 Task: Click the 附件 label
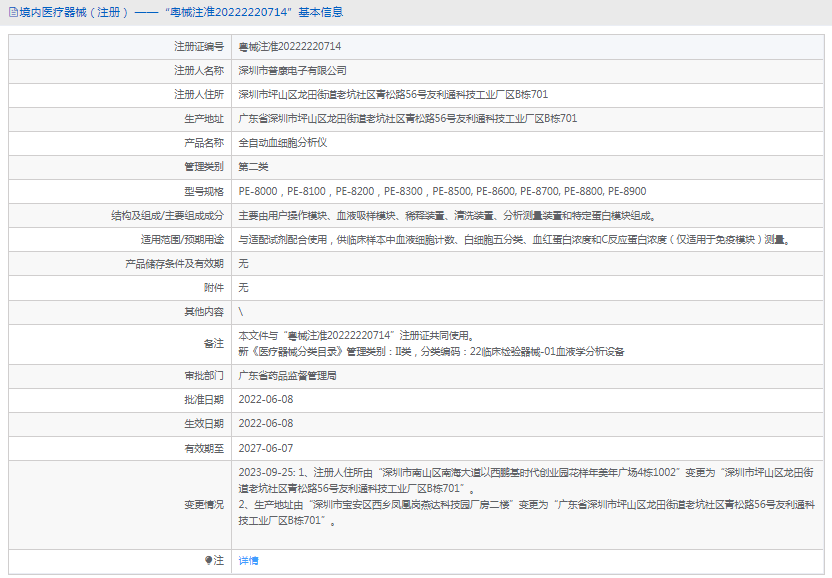point(214,288)
